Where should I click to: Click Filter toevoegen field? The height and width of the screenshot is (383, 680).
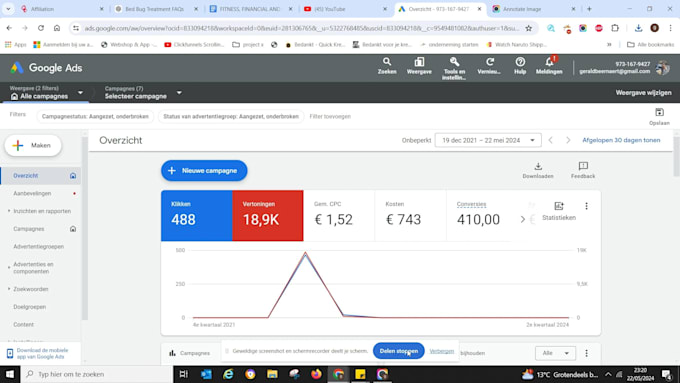[330, 116]
